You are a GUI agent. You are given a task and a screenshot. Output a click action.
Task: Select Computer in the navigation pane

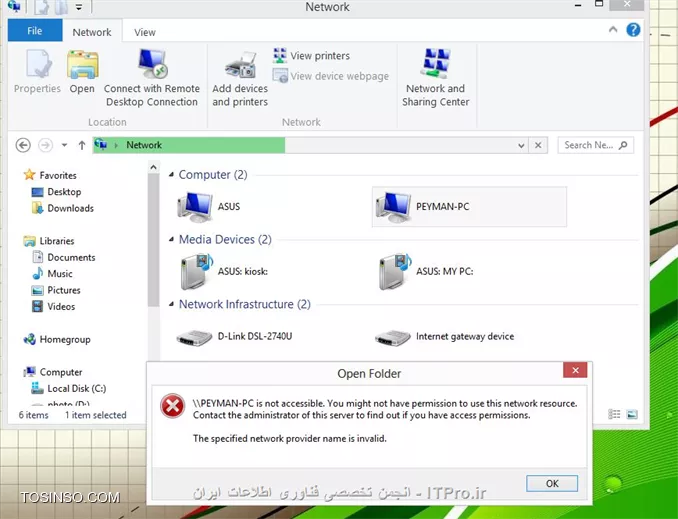point(53,372)
